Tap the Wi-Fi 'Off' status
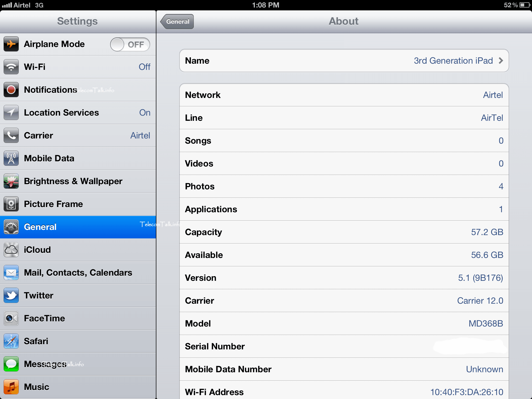Image resolution: width=532 pixels, height=399 pixels. point(144,67)
